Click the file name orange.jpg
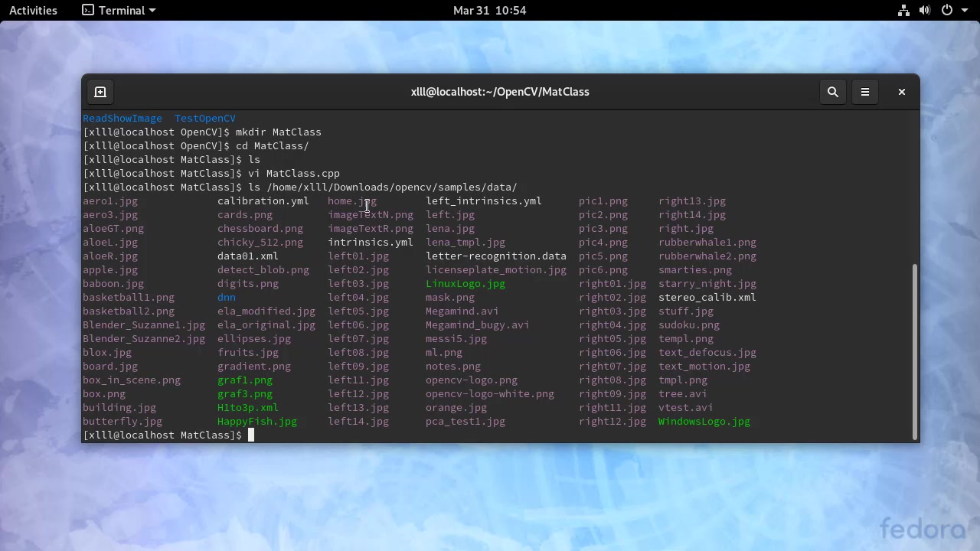Image resolution: width=980 pixels, height=551 pixels. (456, 408)
